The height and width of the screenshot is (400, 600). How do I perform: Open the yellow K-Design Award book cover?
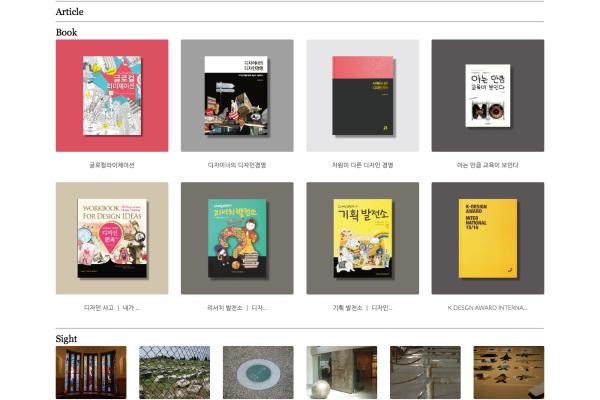[x=487, y=238]
